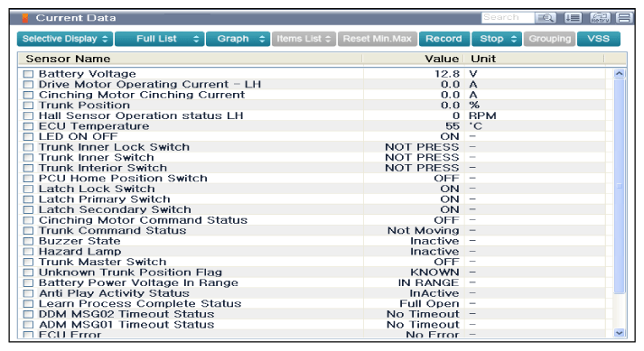
Task: Enable the Trunk Inner Lock Switch checkbox
Action: click(x=28, y=147)
